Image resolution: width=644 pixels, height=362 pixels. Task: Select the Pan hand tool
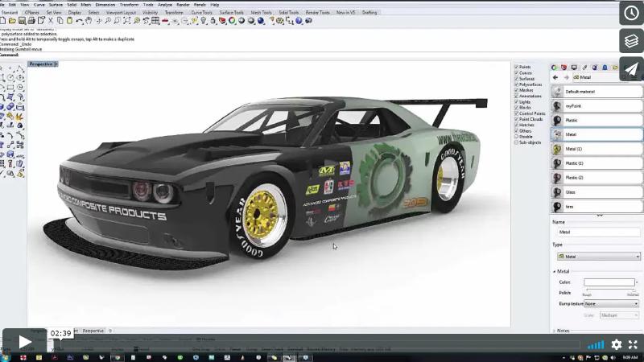coord(89,21)
